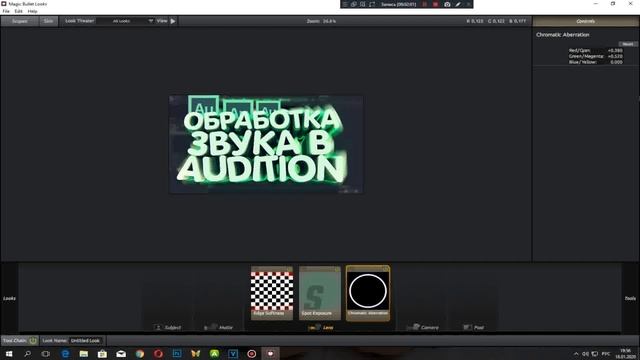Click the Look Name input field
The image size is (640, 360).
click(x=86, y=340)
